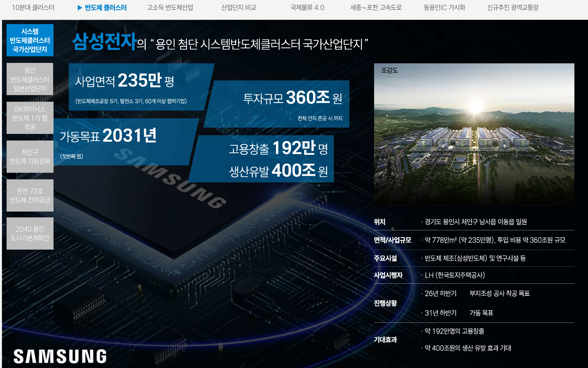Open 처인구 반도체 지원강화 sidebar item
The width and height of the screenshot is (588, 368).
coord(30,157)
